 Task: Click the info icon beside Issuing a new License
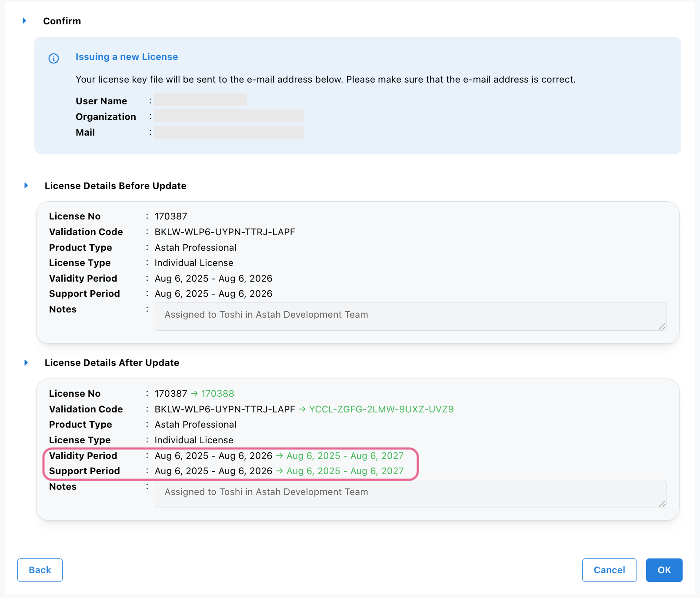click(53, 58)
